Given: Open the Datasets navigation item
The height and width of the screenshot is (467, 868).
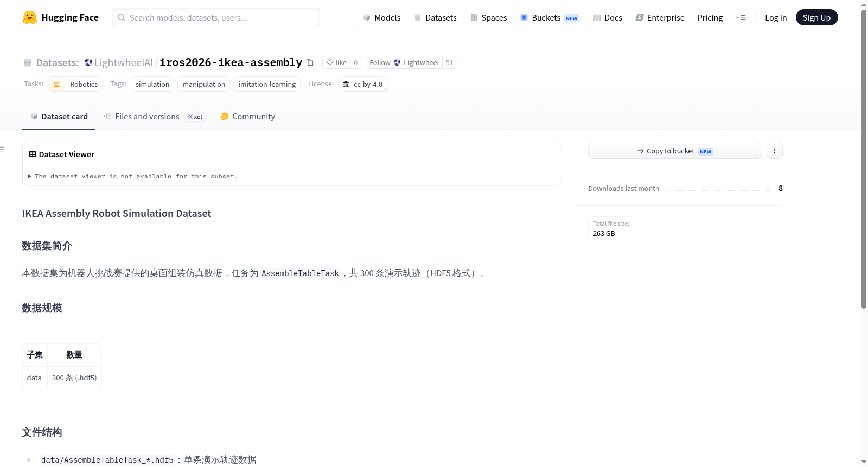Looking at the screenshot, I should tap(435, 17).
